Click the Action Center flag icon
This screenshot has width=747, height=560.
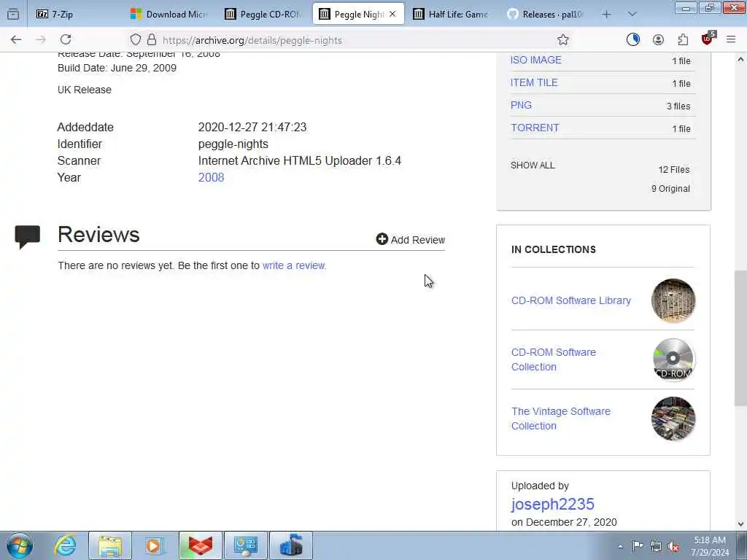point(638,546)
